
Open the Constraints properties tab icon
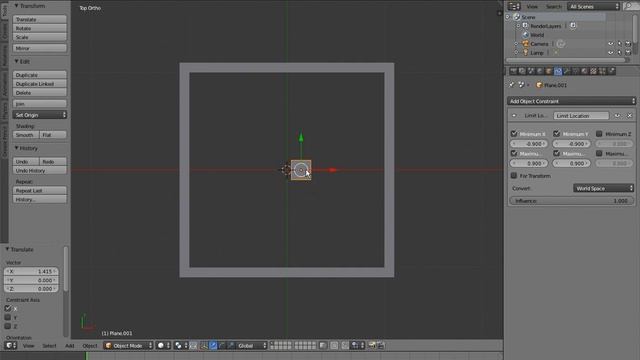pos(558,71)
